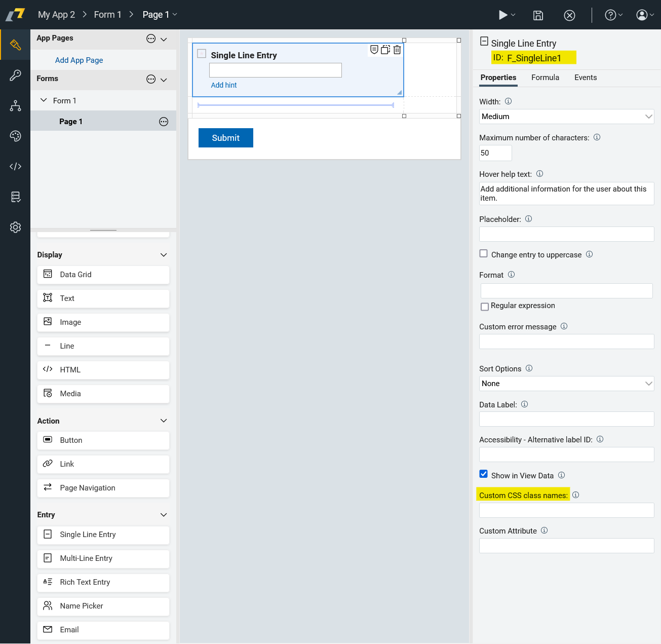The width and height of the screenshot is (661, 644).
Task: Open the code icon in left sidebar
Action: 15,166
